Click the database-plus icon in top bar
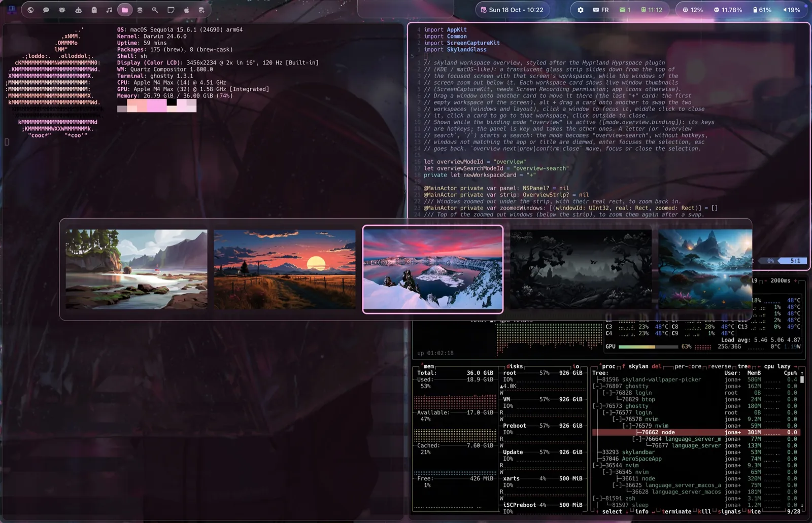The height and width of the screenshot is (523, 812). tap(201, 10)
